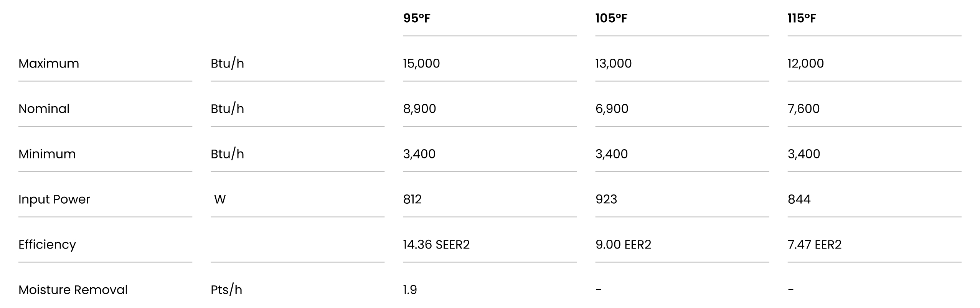Click the Efficiency row label
The image size is (980, 308).
coord(47,245)
